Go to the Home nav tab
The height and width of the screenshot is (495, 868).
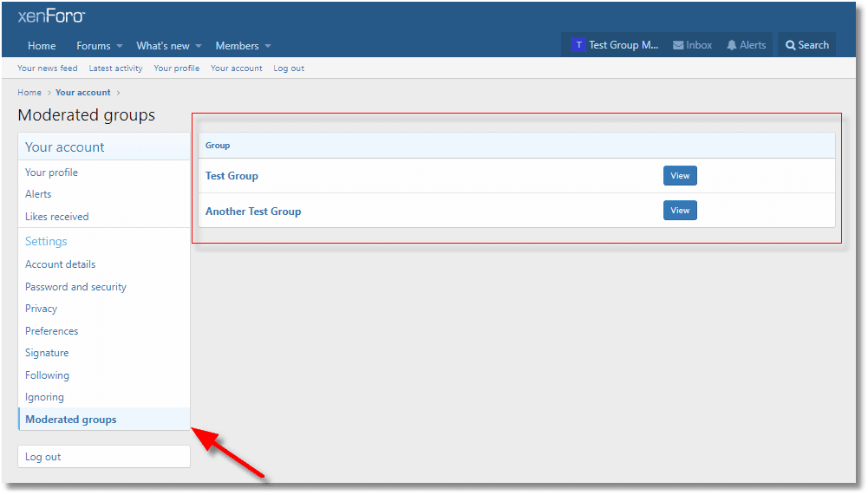click(x=42, y=46)
